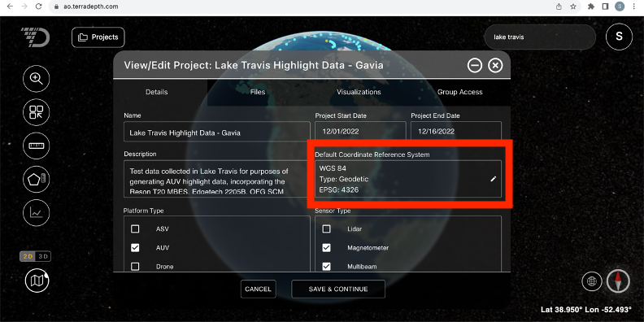
Task: Open the Details tab
Action: pyautogui.click(x=156, y=92)
